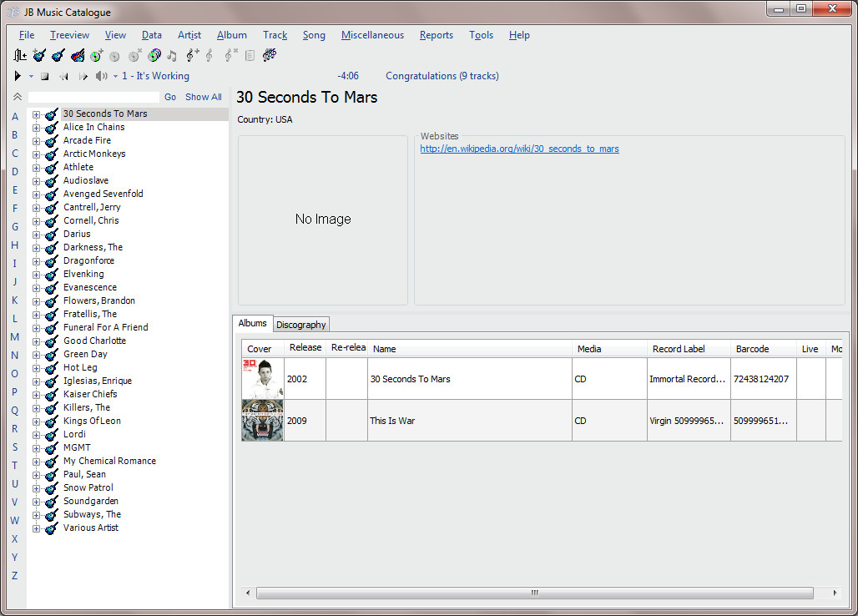Image resolution: width=858 pixels, height=616 pixels.
Task: Expand the My Chemical Romance tree node
Action: click(x=36, y=462)
